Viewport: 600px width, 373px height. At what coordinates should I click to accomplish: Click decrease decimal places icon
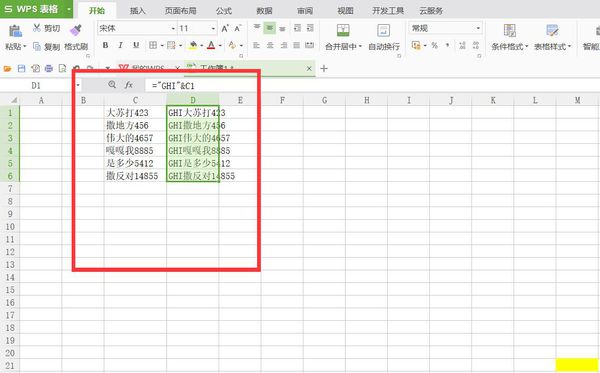tap(476, 46)
